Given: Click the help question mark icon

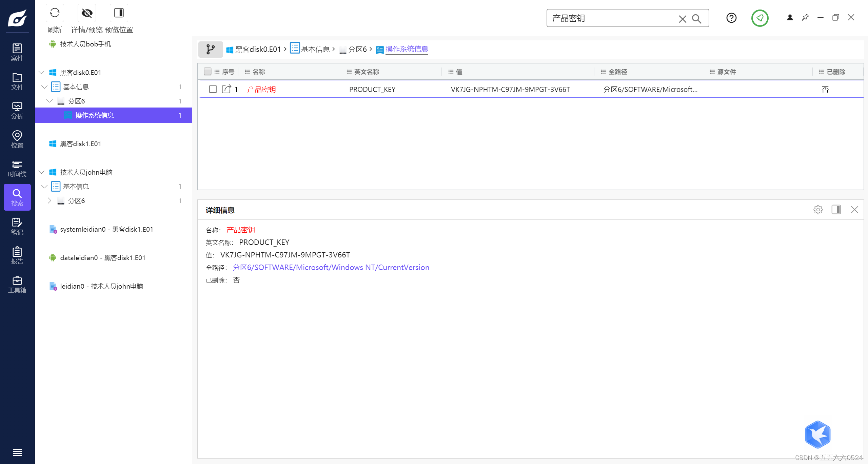Looking at the screenshot, I should [x=731, y=18].
